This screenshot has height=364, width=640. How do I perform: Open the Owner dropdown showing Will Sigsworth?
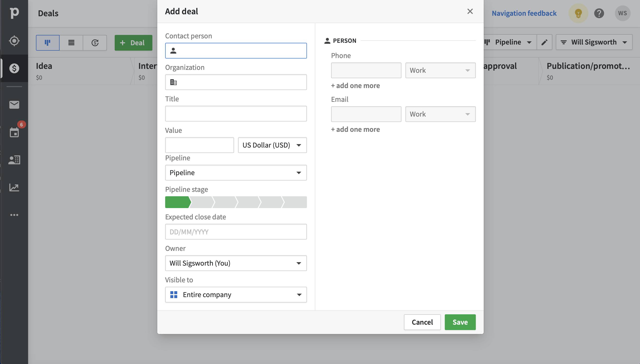coord(235,263)
